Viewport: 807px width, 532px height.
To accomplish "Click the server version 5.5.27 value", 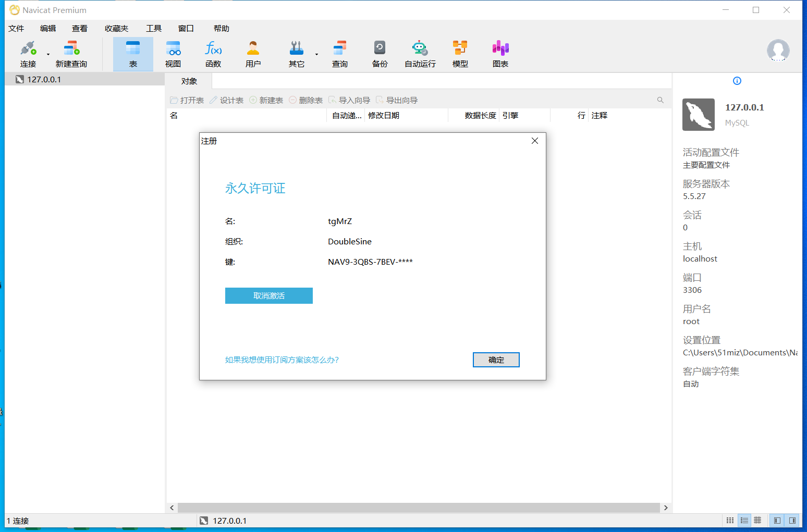I will tap(694, 196).
